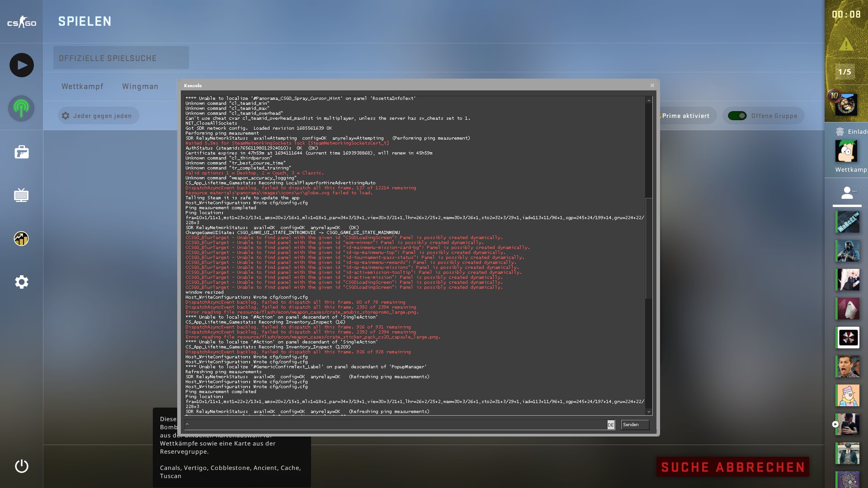Click the Senden button in console
This screenshot has width=868, height=488.
634,425
